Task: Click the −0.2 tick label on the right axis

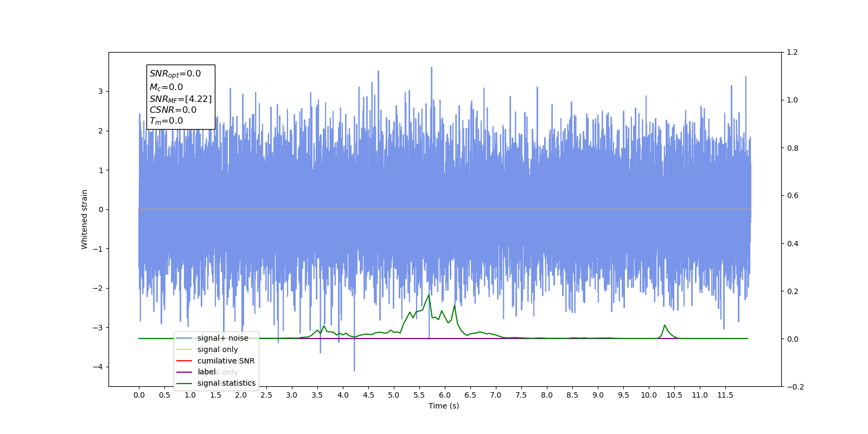Action: (x=795, y=387)
